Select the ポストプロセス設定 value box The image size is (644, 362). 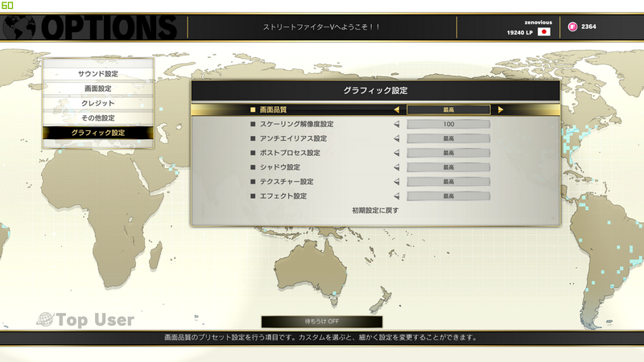point(448,153)
